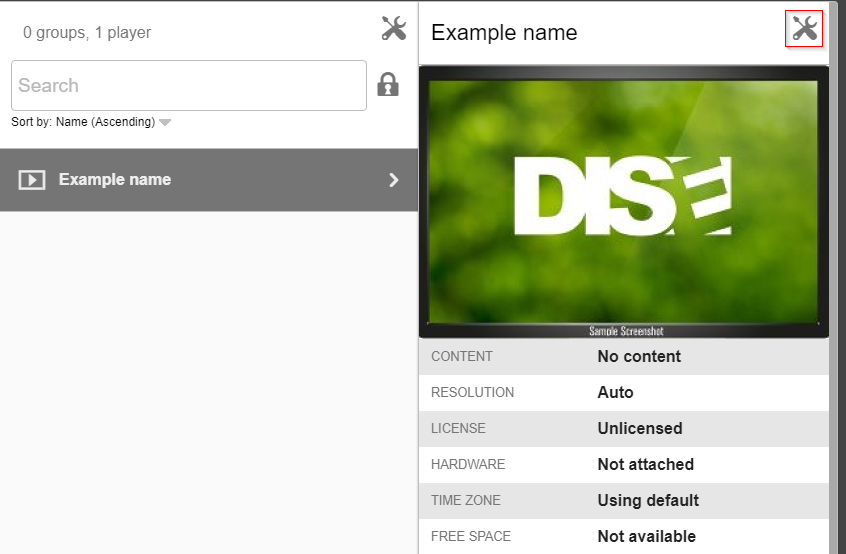The height and width of the screenshot is (554, 846).
Task: Click the LICENSE label
Action: pos(458,428)
